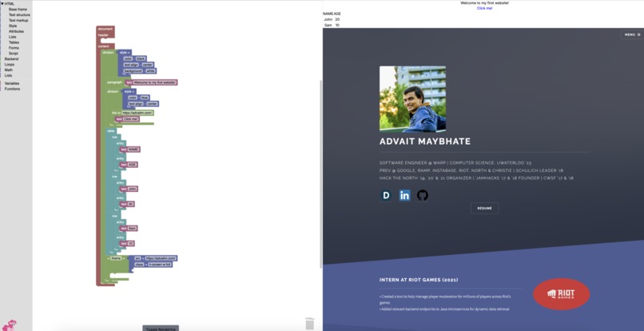Click the Devpost 'D' icon
Image resolution: width=644 pixels, height=331 pixels.
pyautogui.click(x=386, y=195)
